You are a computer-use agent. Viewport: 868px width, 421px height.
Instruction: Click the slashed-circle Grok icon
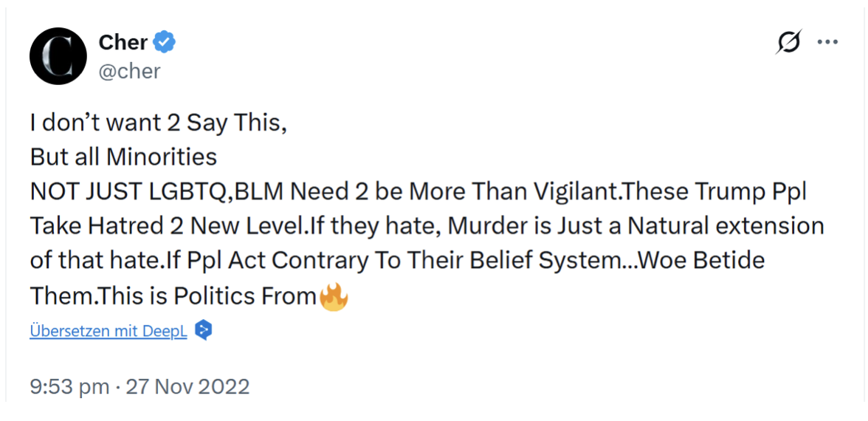point(788,44)
